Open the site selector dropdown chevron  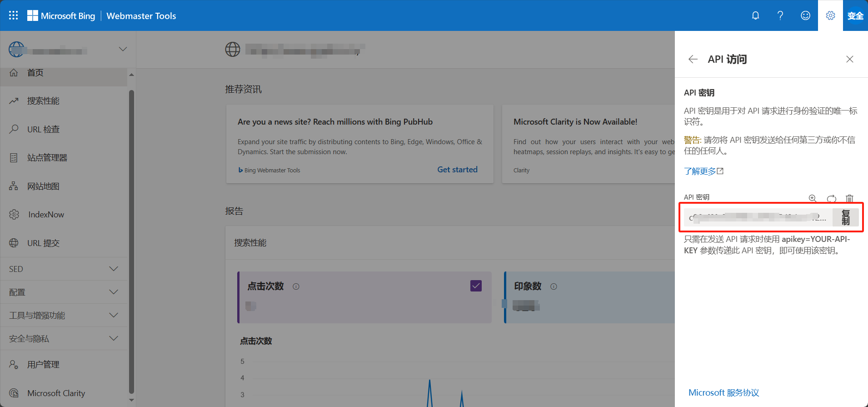click(123, 49)
